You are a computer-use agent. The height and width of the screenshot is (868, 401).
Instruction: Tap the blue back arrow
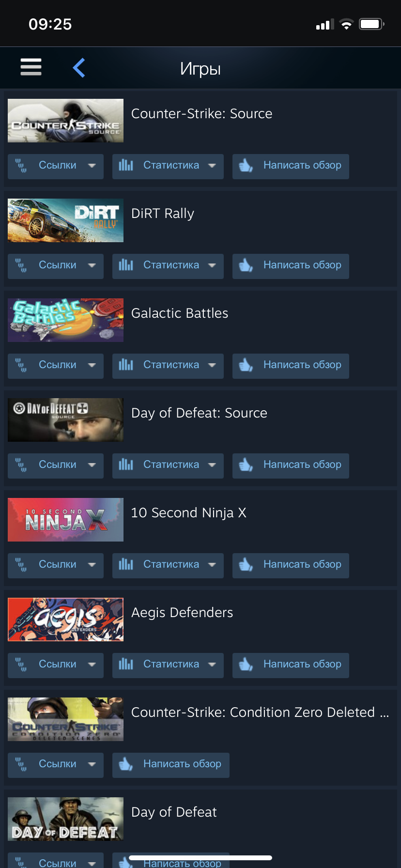tap(79, 68)
